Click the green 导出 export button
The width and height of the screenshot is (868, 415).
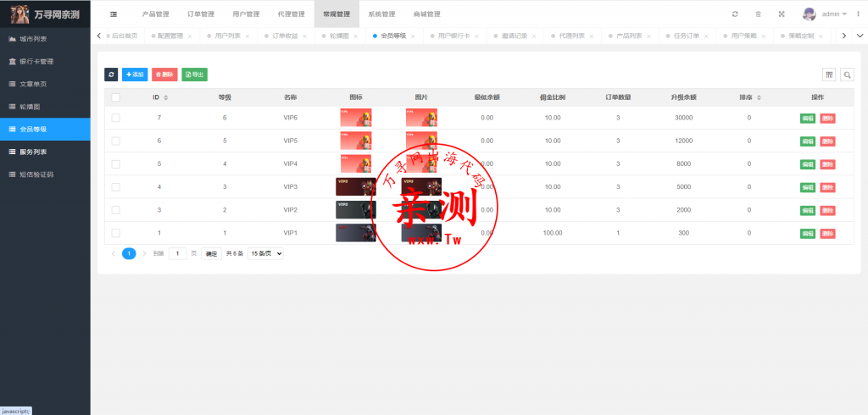195,75
